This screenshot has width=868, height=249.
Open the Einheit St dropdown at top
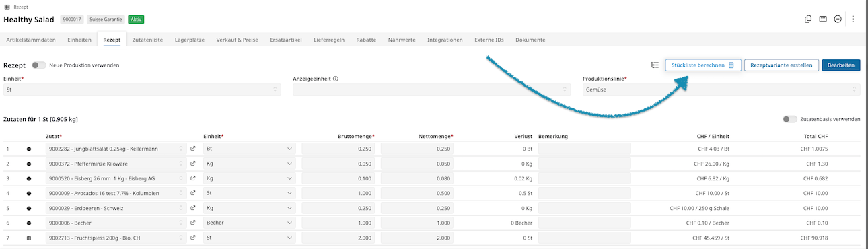pyautogui.click(x=142, y=90)
